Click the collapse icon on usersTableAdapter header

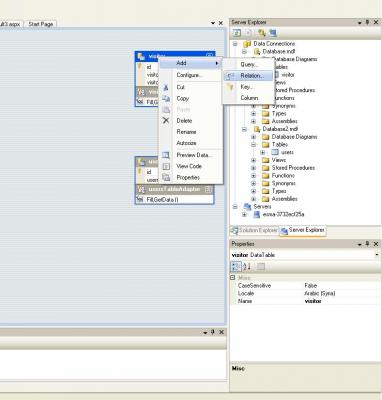(x=208, y=189)
